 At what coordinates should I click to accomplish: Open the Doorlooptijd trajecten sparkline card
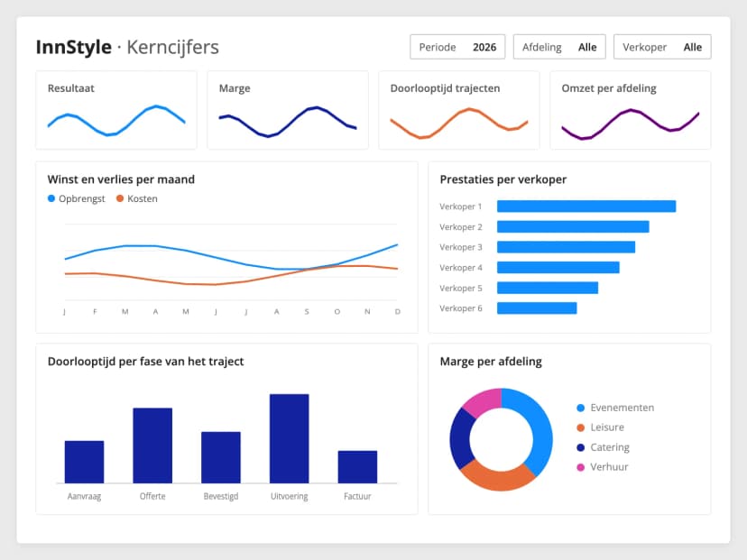459,110
